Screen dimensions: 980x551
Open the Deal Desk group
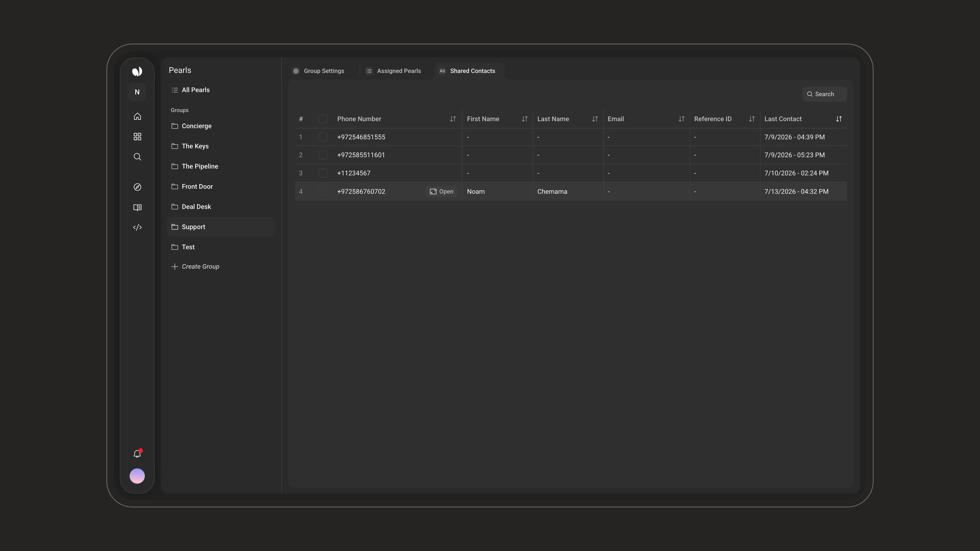(x=221, y=206)
